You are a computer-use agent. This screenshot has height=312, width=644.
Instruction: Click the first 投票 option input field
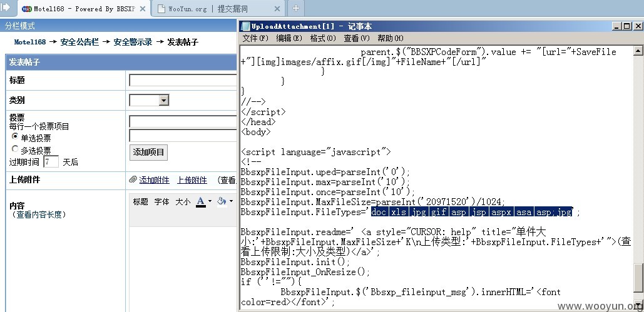point(183,121)
